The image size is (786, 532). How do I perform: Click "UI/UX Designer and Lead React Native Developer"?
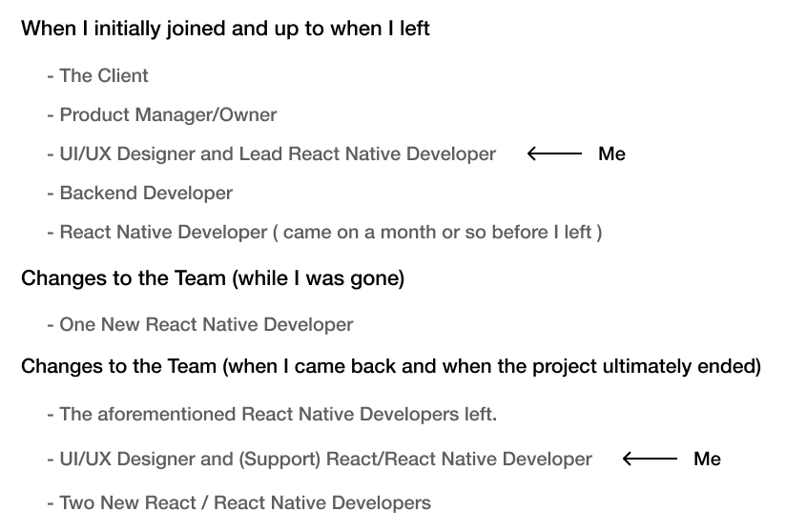coord(278,153)
